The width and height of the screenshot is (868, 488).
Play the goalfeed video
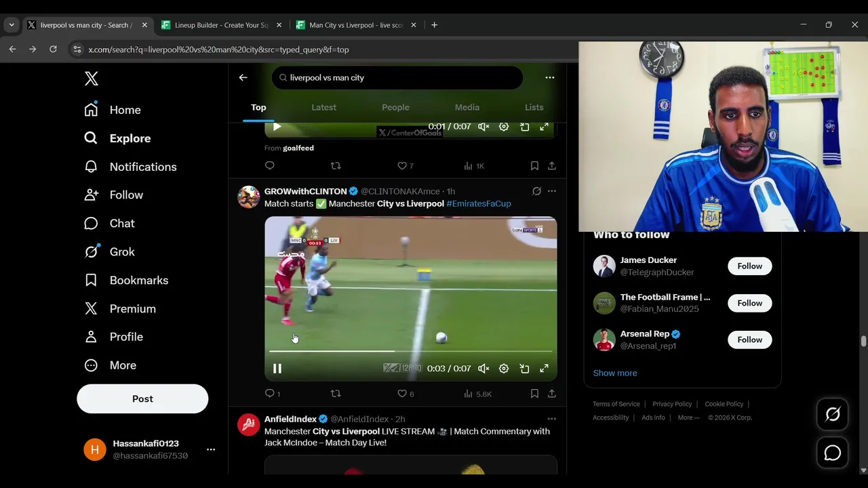tap(277, 127)
